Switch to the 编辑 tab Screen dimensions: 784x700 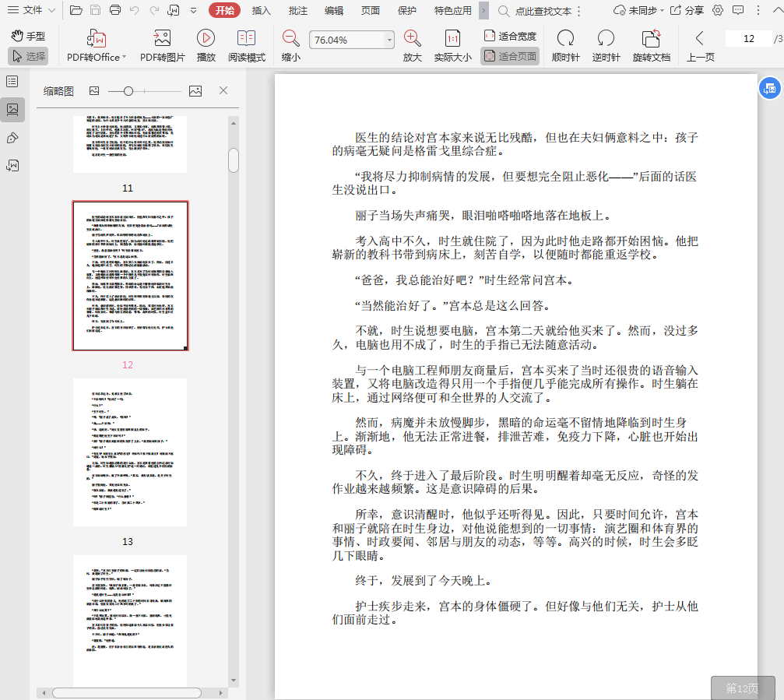333,10
